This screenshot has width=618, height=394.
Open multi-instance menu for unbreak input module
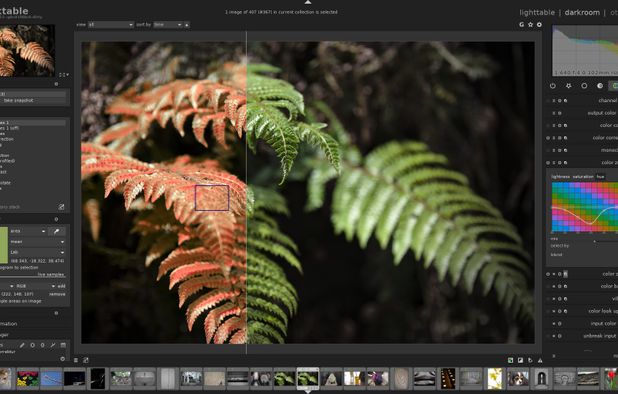(x=553, y=336)
